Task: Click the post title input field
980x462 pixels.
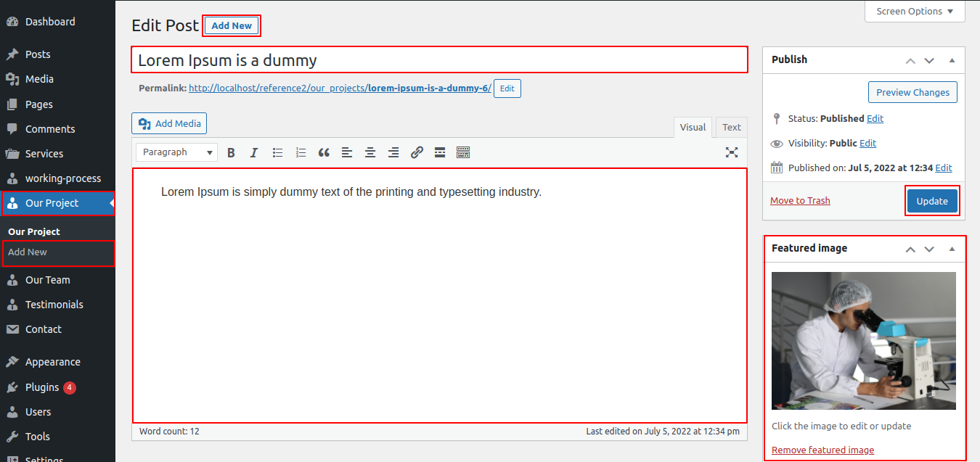Action: click(438, 60)
